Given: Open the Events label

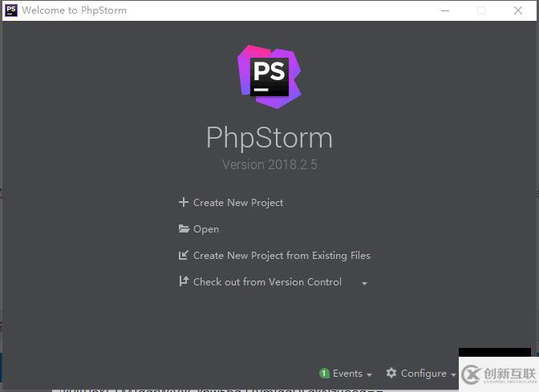Looking at the screenshot, I should 347,374.
